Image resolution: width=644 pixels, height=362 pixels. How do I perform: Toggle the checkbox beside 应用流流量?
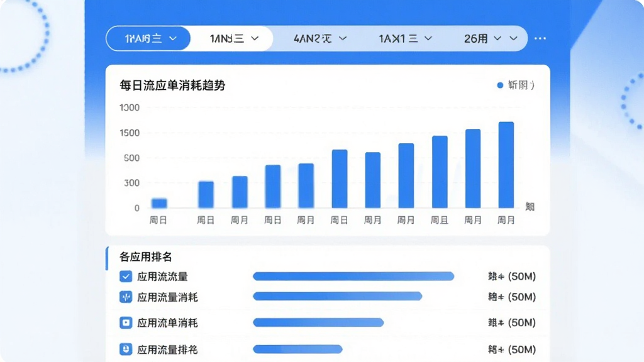click(x=126, y=277)
